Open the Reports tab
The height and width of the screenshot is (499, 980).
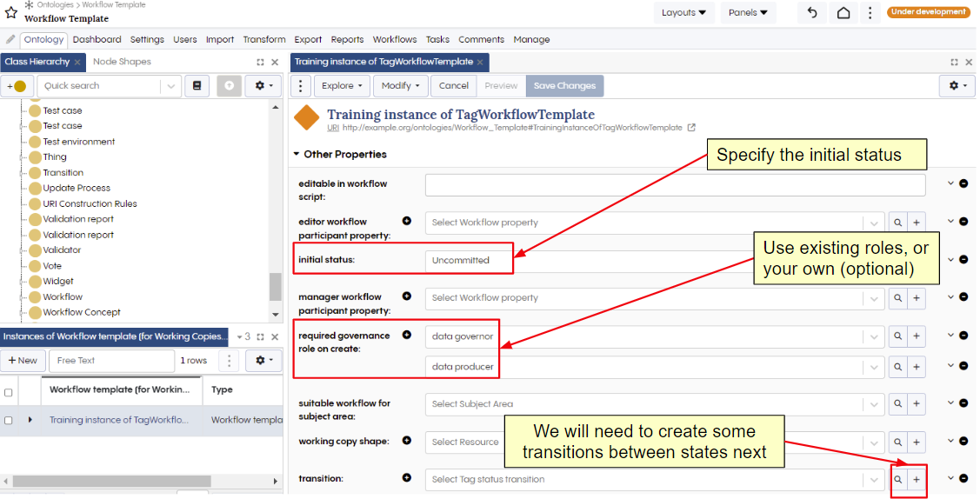(x=347, y=39)
